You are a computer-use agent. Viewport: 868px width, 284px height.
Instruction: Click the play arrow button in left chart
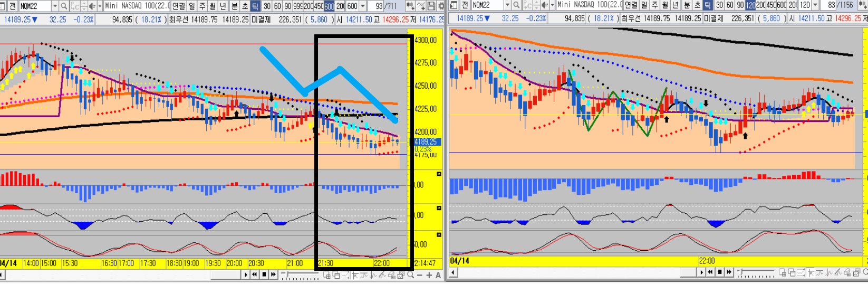point(246,274)
